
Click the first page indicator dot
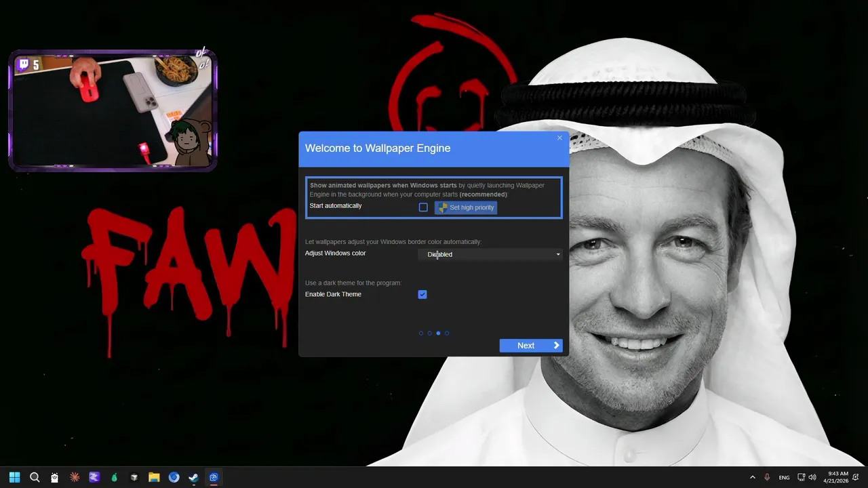click(421, 333)
